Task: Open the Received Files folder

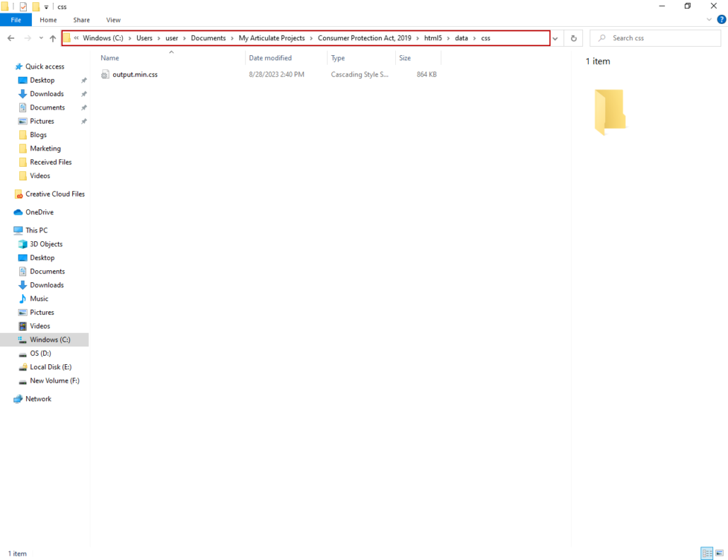Action: point(51,162)
